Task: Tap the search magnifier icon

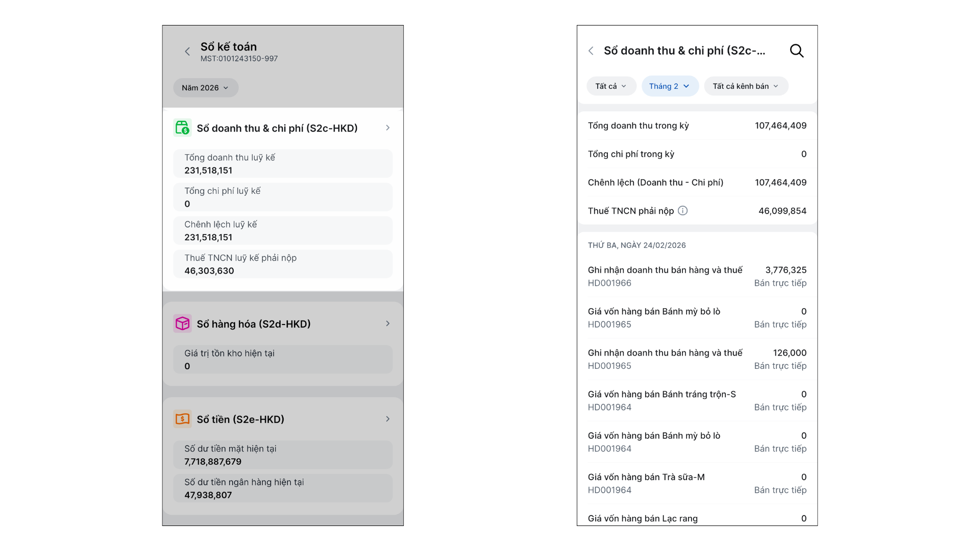Action: tap(796, 51)
